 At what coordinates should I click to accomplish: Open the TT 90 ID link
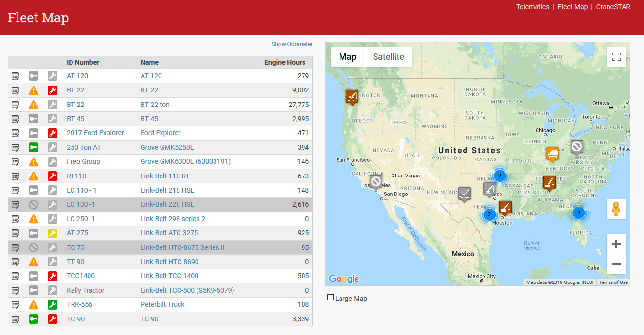[75, 262]
